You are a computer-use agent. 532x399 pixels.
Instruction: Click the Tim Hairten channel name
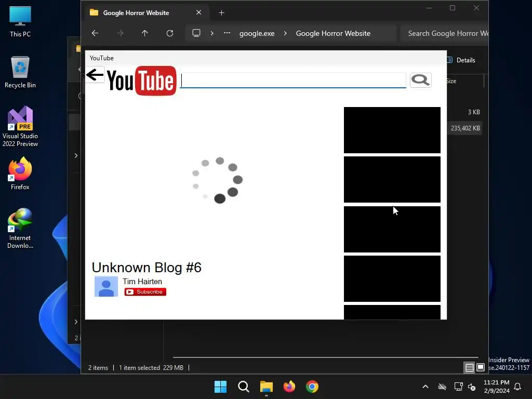142,282
